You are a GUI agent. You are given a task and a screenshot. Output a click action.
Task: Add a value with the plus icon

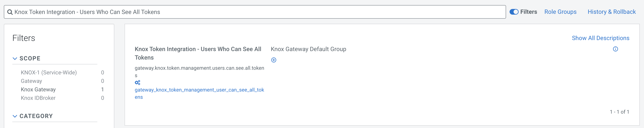[x=274, y=60]
